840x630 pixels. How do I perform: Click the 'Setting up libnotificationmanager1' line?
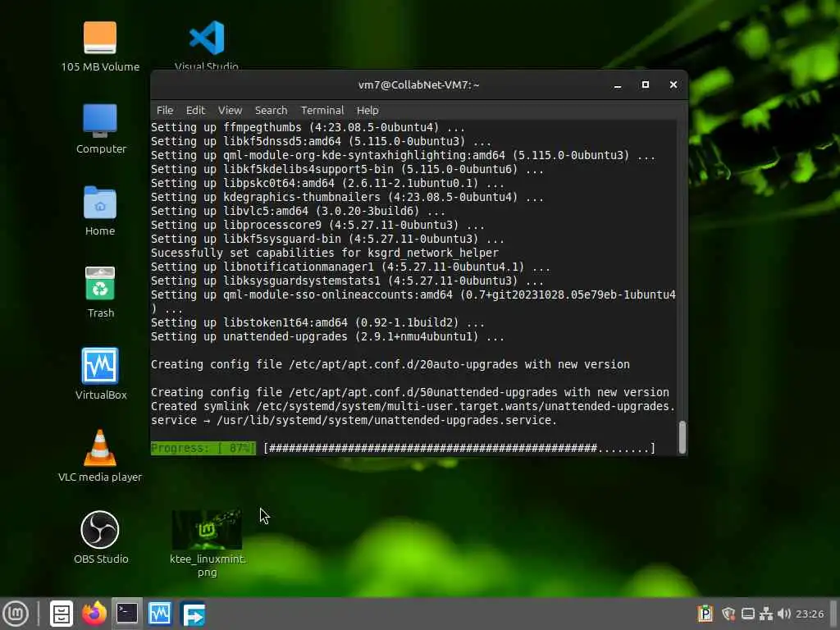(x=350, y=267)
